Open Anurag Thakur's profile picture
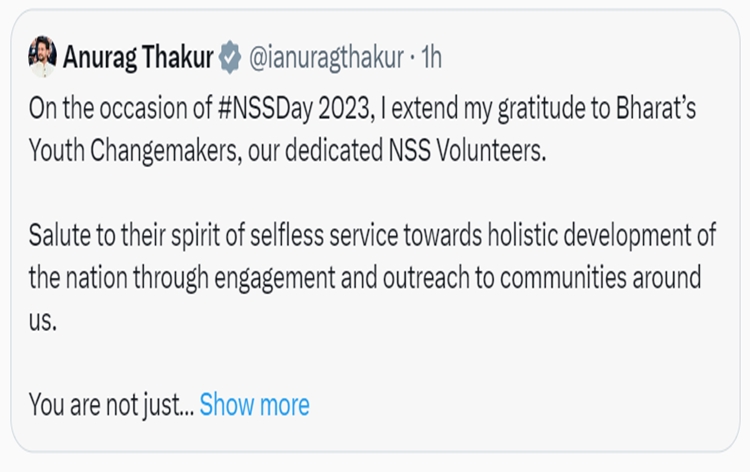Screen dimensions: 750x472 click(43, 57)
